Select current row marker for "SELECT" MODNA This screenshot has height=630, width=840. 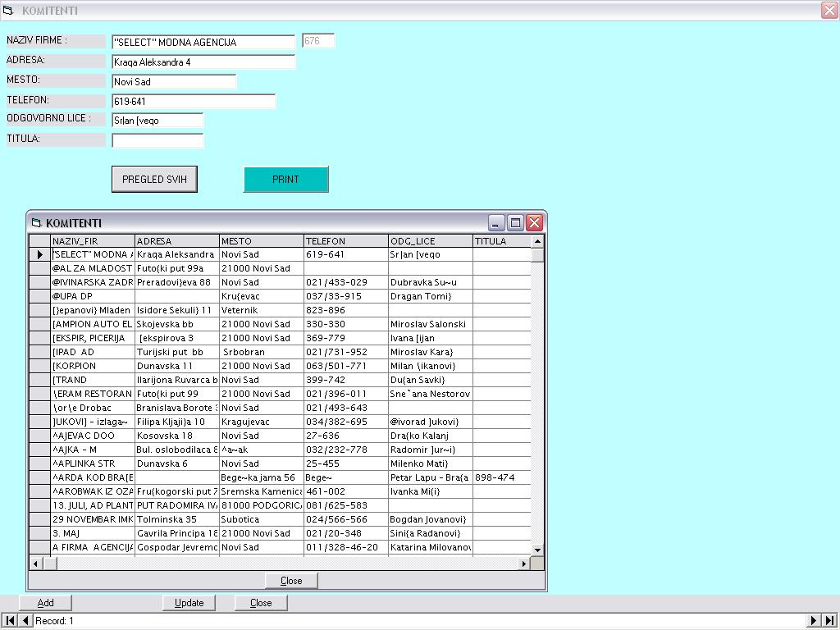pyautogui.click(x=39, y=254)
